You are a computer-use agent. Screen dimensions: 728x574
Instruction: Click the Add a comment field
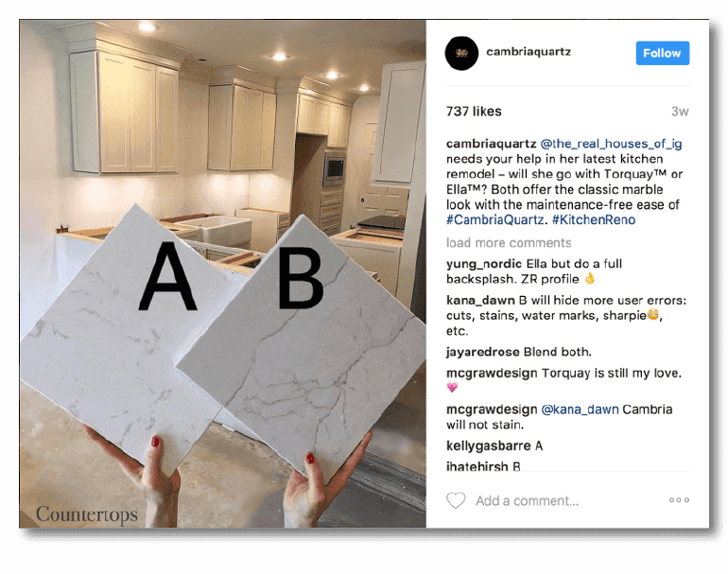tap(527, 500)
